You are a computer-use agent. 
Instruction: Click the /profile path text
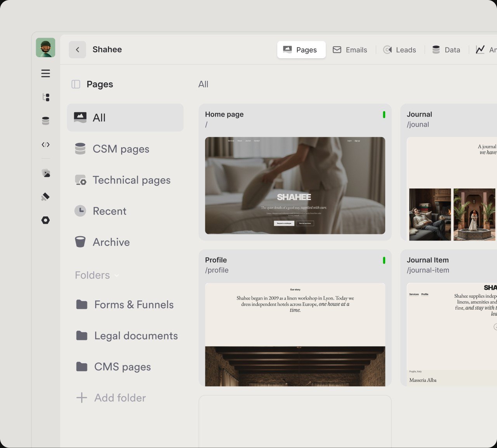[217, 270]
